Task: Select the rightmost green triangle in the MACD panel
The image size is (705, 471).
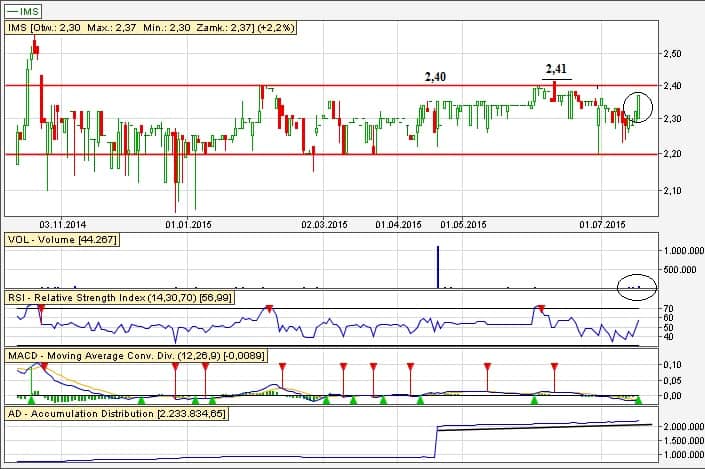Action: pos(638,401)
